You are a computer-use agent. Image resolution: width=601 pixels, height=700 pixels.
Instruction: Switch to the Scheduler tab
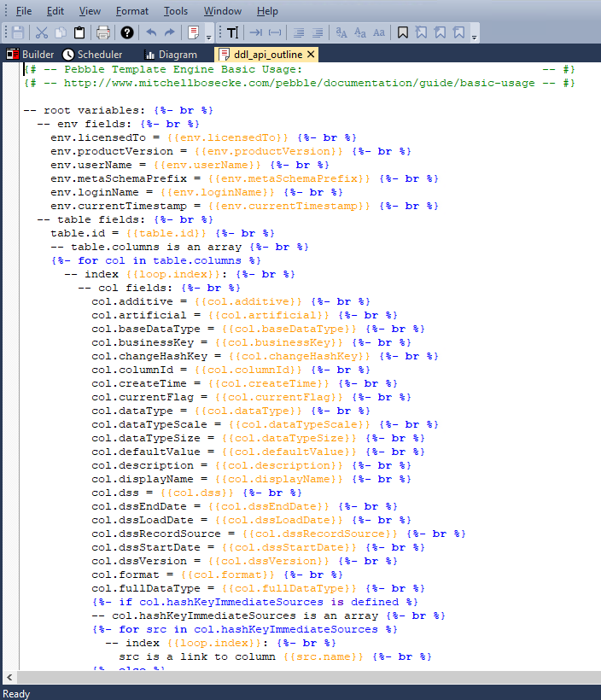tap(92, 55)
